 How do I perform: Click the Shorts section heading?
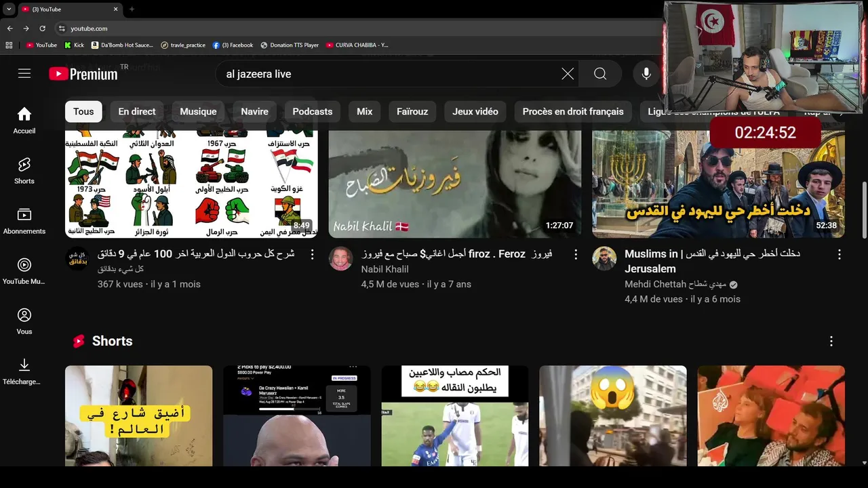click(x=112, y=341)
